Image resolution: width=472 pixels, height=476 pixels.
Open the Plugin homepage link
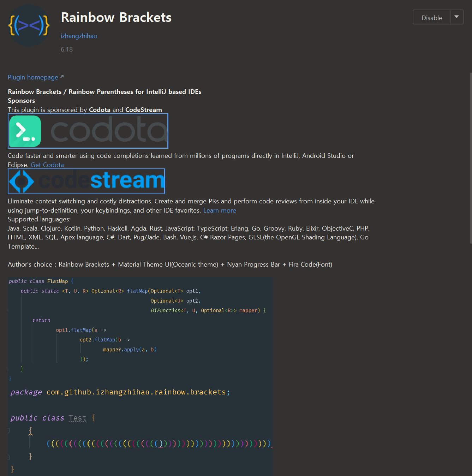[33, 77]
